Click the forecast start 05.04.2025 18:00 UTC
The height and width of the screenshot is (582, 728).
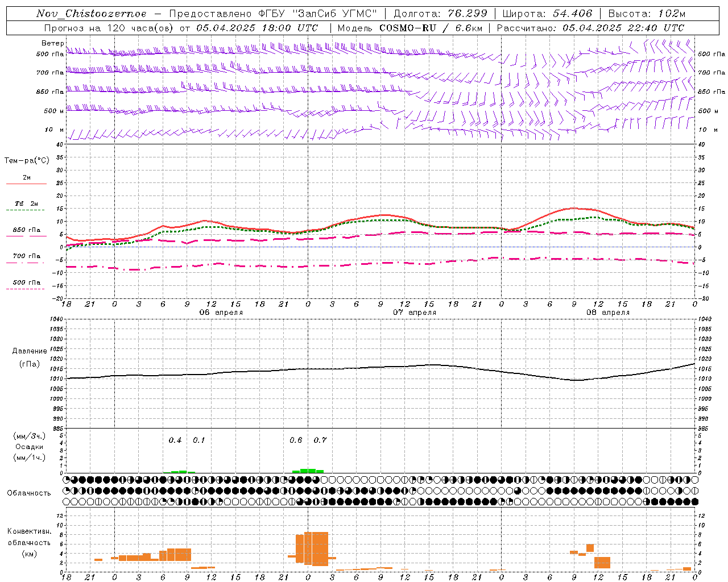(x=257, y=28)
